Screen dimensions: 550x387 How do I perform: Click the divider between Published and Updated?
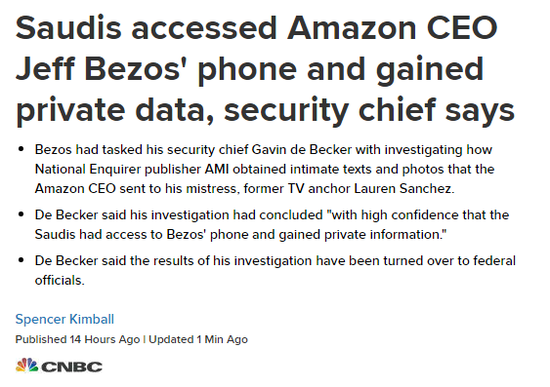[x=144, y=340]
